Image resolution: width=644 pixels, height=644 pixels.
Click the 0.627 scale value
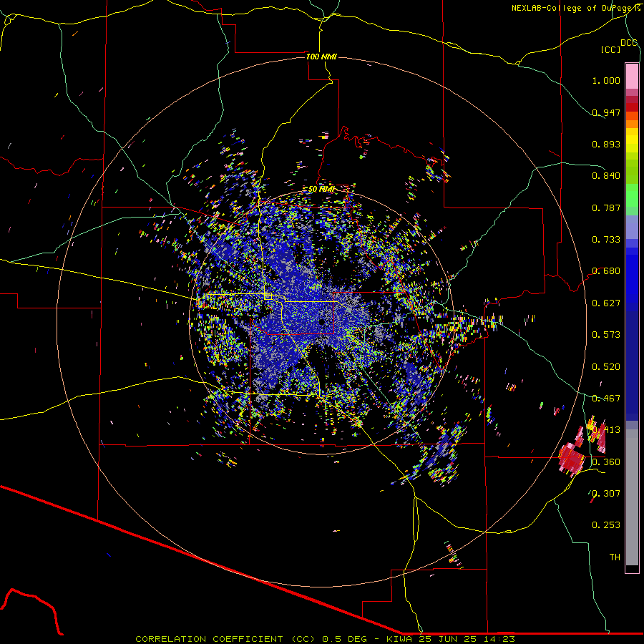click(606, 303)
